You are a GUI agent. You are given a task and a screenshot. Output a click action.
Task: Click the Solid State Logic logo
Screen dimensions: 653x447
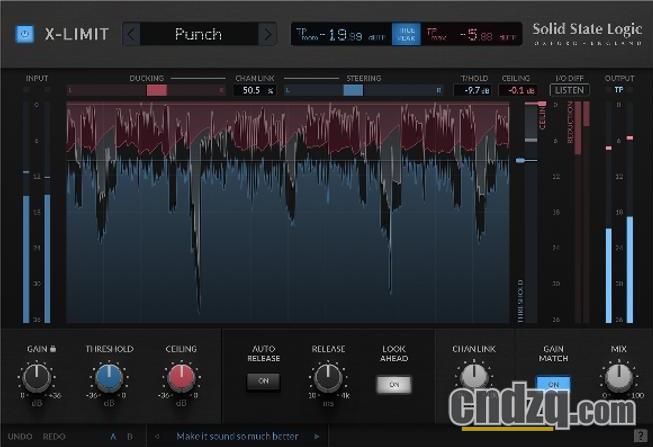587,33
